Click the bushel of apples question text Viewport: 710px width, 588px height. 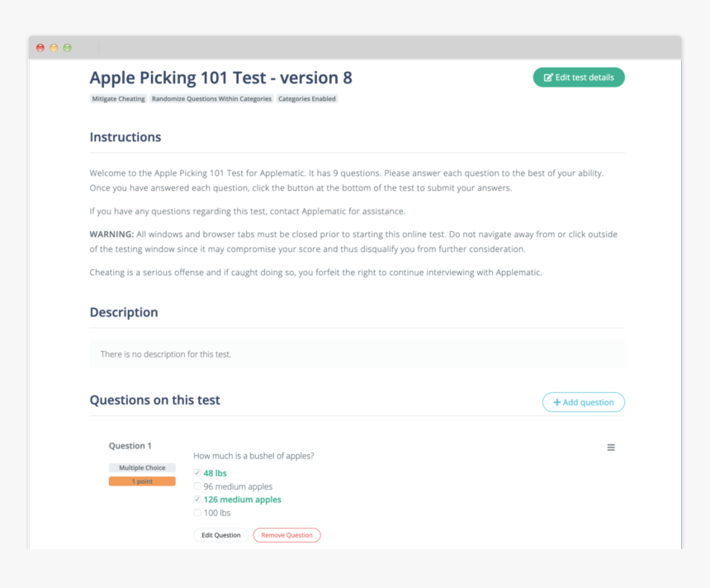point(253,456)
